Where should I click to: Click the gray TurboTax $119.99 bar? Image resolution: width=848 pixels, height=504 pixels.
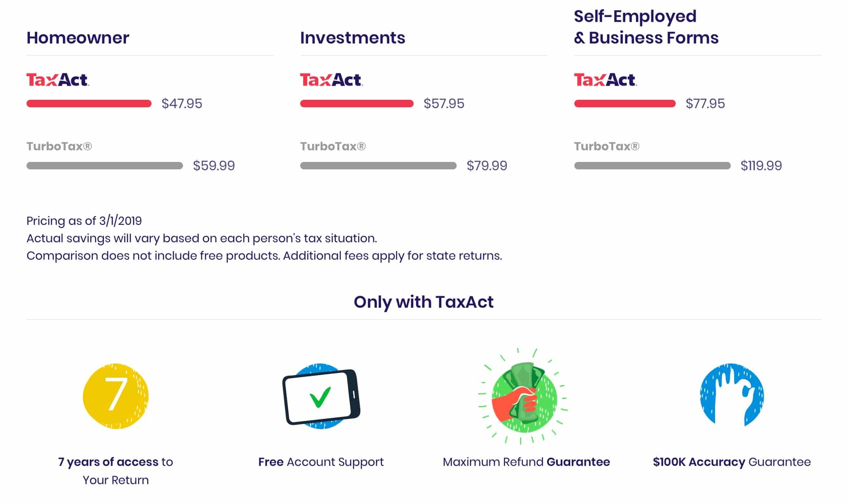pos(652,166)
